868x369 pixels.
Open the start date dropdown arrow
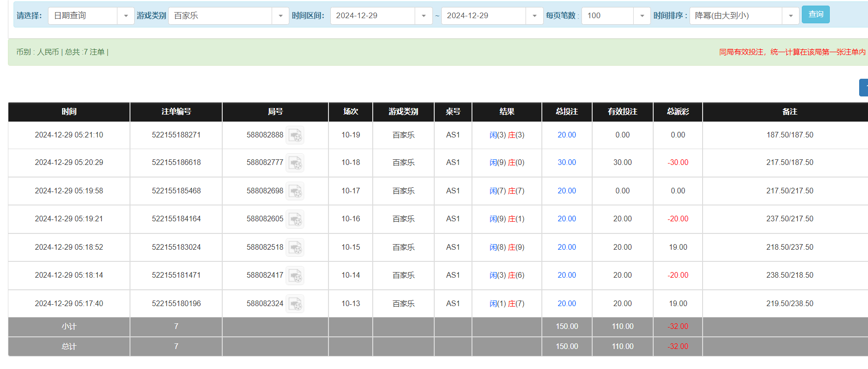[x=423, y=16]
